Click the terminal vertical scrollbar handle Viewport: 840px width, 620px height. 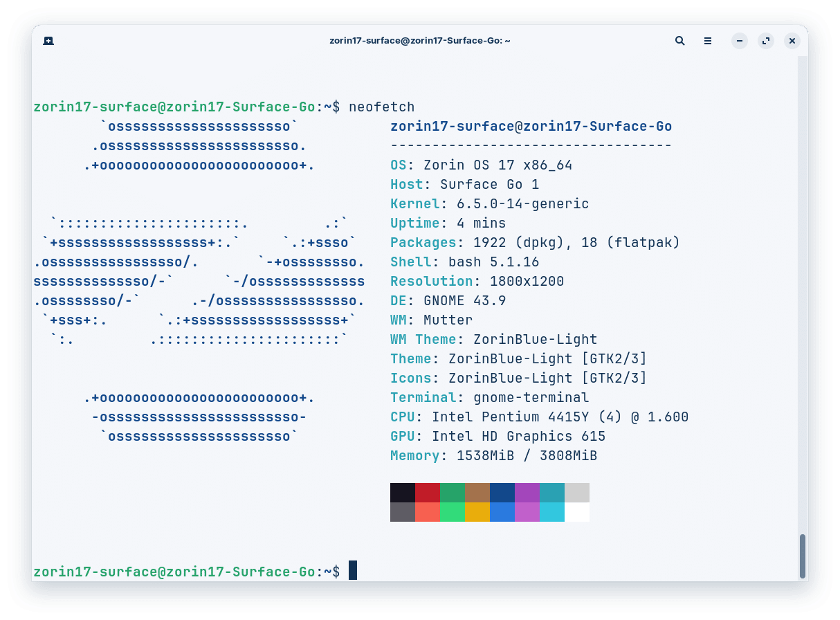coord(803,556)
